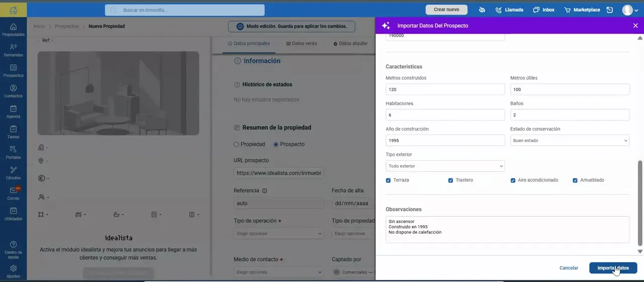Open Ajustes in the sidebar

pyautogui.click(x=13, y=272)
